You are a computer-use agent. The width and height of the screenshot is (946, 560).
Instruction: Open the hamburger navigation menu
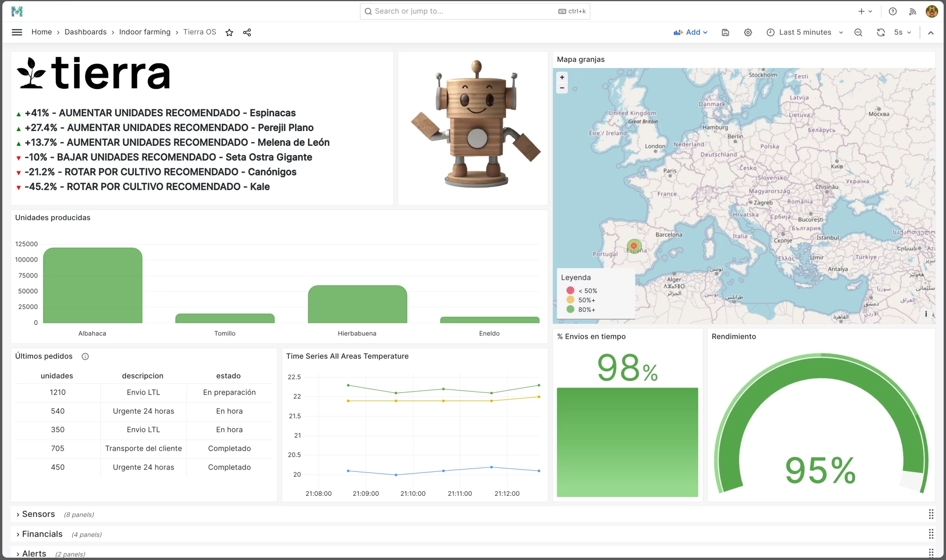click(x=17, y=32)
